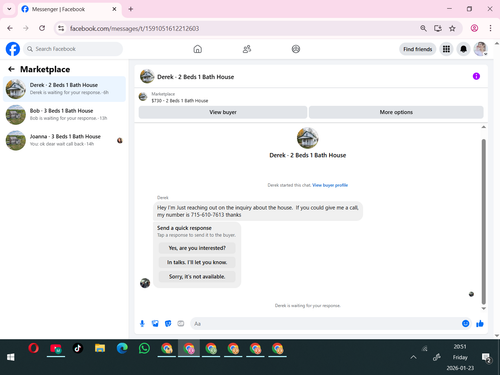Open the Facebook logo home link
This screenshot has width=500, height=375.
pyautogui.click(x=13, y=49)
